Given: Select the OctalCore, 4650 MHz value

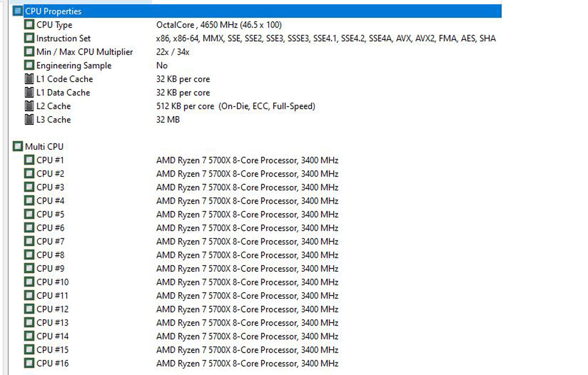Looking at the screenshot, I should (219, 25).
